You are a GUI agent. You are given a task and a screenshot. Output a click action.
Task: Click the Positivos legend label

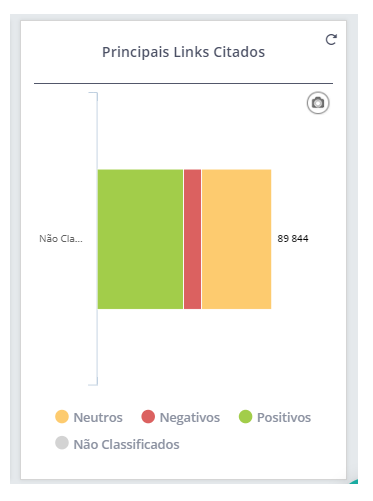coord(284,417)
